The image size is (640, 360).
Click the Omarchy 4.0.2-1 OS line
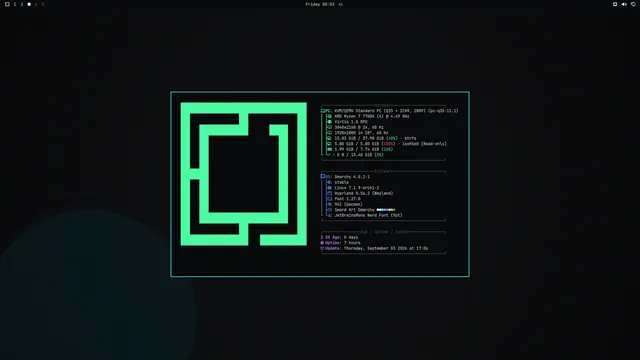(352, 177)
